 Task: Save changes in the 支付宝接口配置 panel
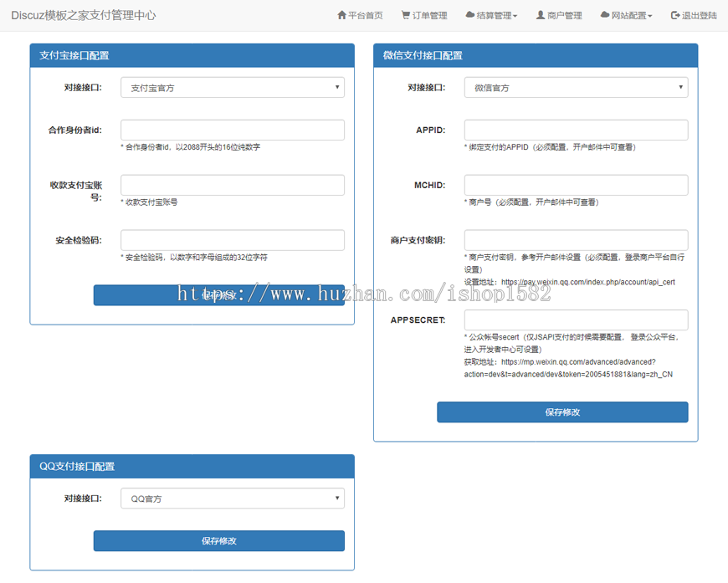pos(219,295)
